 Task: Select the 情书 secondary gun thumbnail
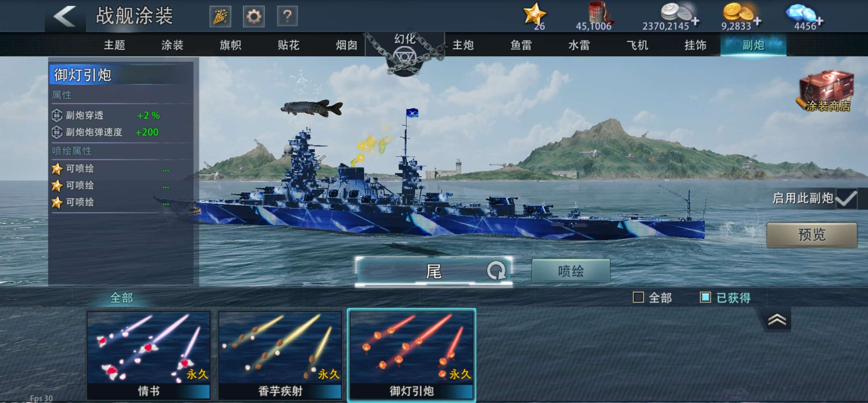click(149, 355)
